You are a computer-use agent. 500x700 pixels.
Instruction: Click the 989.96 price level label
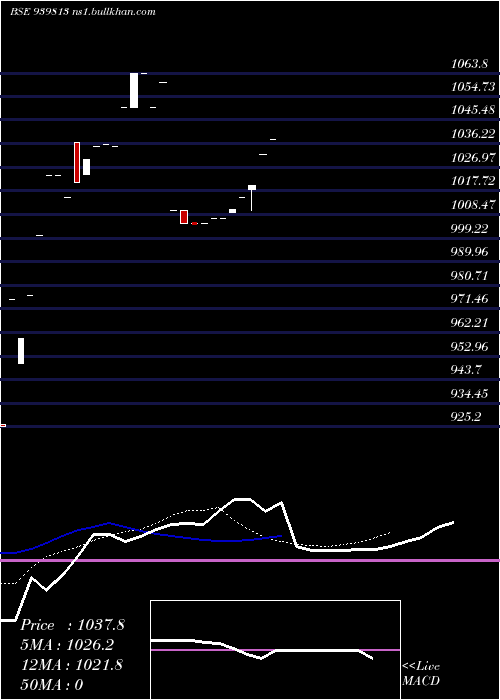pos(469,252)
